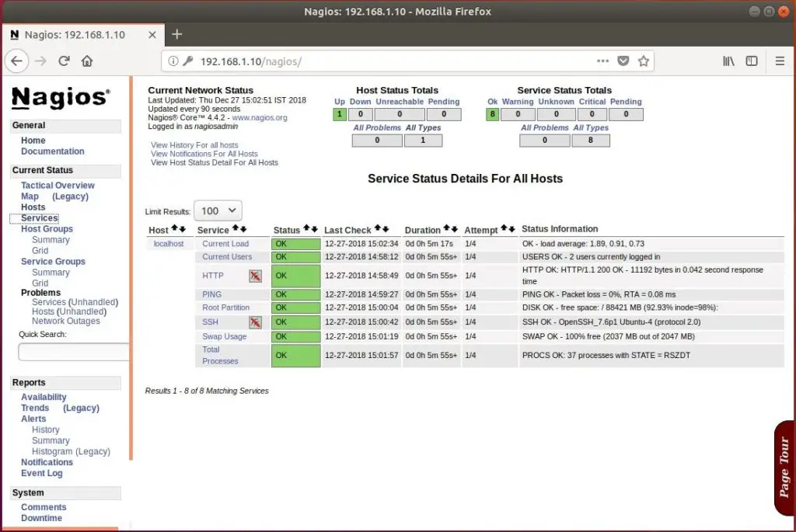This screenshot has height=532, width=796.
Task: Open Hosts (Unhandled) under Problems
Action: 69,311
